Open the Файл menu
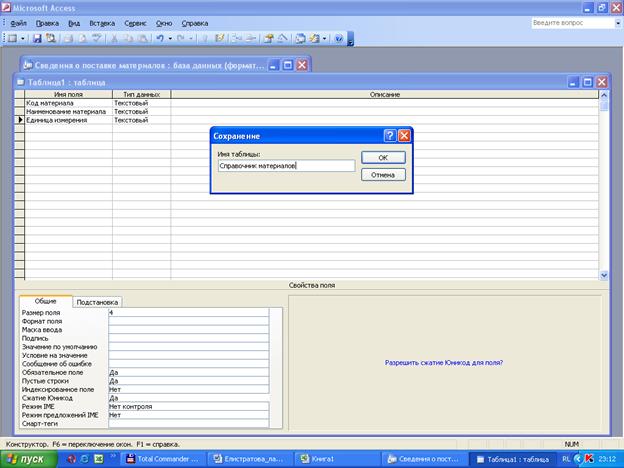Screen dimensions: 624x468 [x=18, y=21]
